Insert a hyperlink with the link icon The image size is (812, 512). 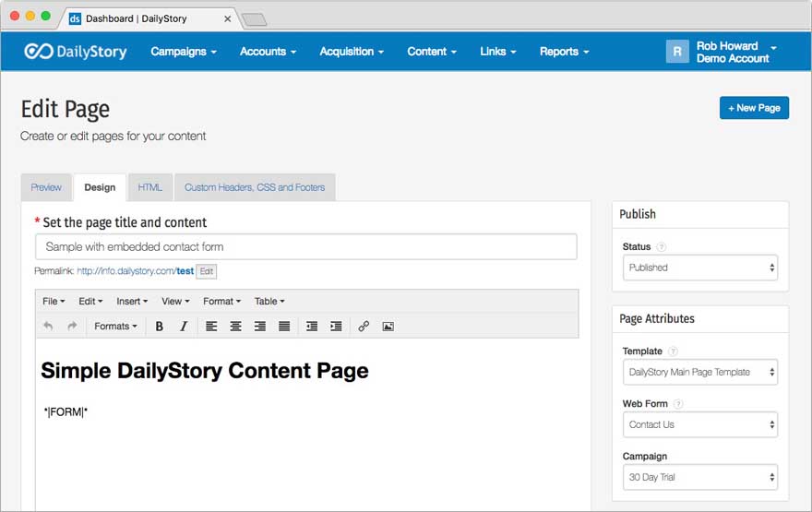(364, 327)
